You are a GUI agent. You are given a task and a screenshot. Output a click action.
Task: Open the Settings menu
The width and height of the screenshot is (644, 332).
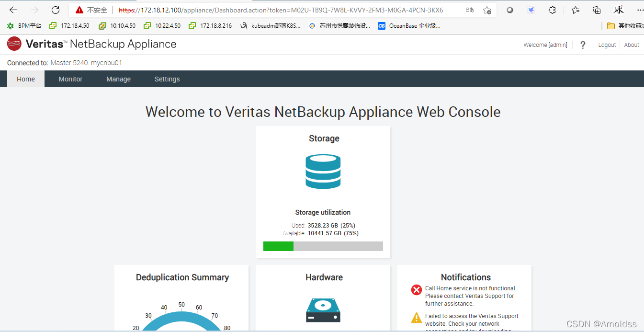[x=167, y=79]
